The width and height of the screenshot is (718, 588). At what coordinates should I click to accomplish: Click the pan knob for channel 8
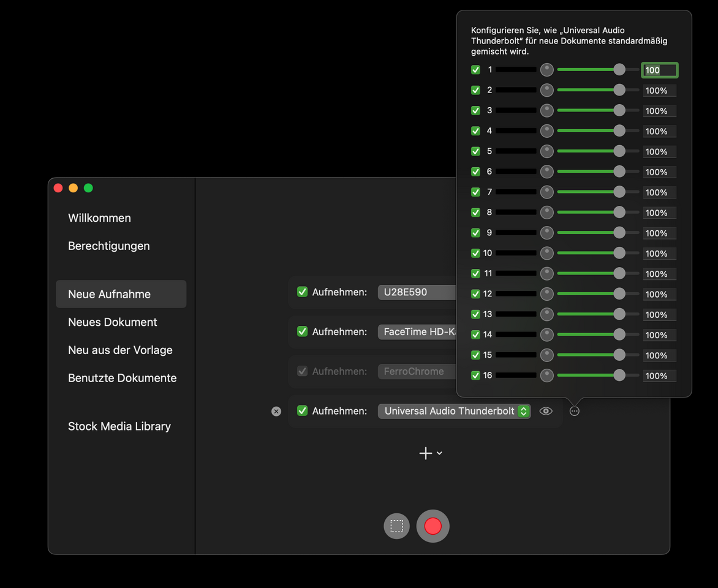546,213
